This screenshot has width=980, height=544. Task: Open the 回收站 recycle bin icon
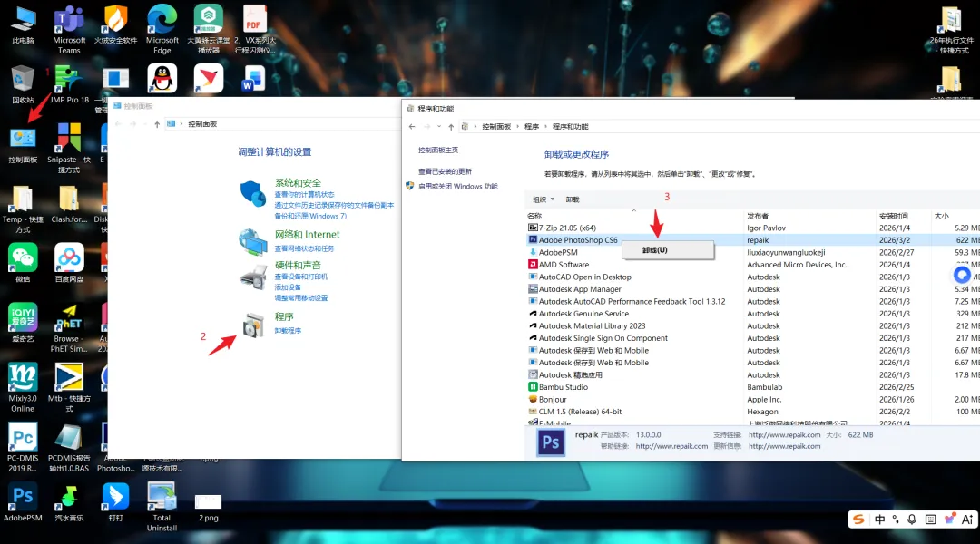click(x=23, y=84)
